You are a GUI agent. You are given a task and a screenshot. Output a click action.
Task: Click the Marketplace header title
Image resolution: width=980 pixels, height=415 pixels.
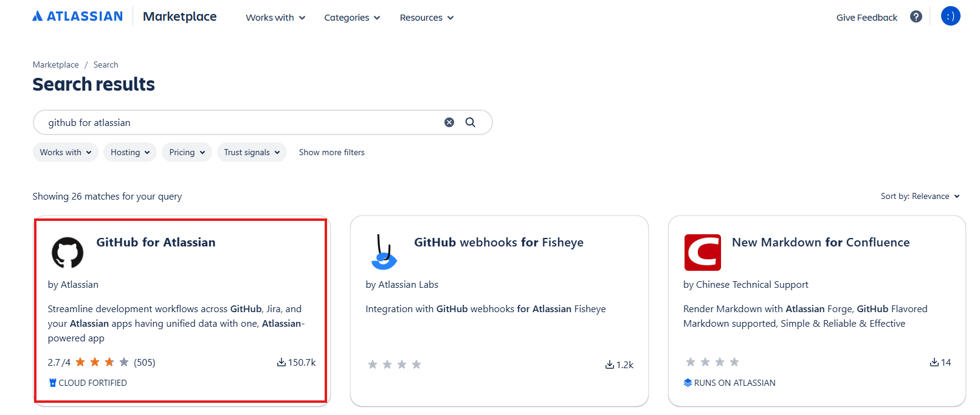[180, 16]
